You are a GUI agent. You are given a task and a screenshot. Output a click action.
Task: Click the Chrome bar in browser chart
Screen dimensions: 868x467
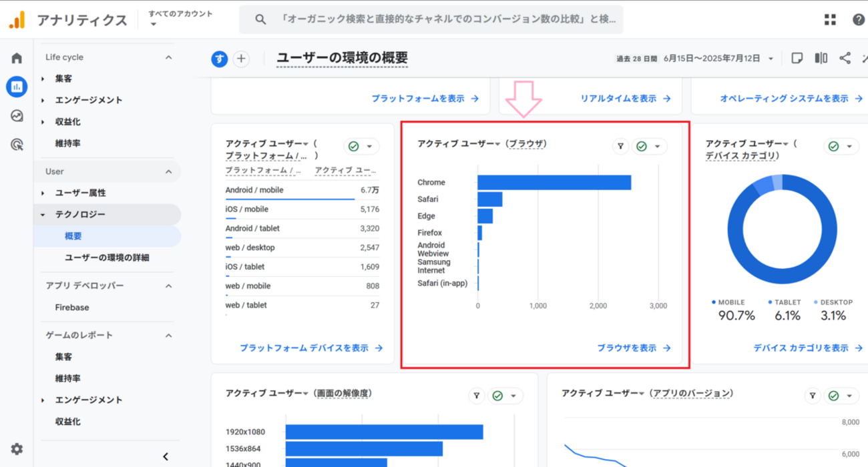554,182
